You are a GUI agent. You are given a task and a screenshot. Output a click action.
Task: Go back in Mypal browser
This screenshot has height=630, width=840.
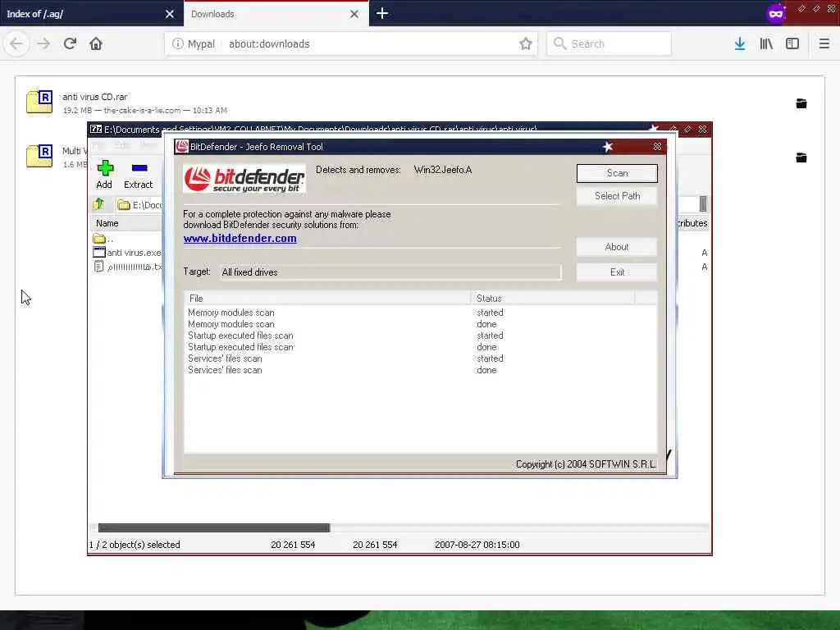(x=16, y=44)
